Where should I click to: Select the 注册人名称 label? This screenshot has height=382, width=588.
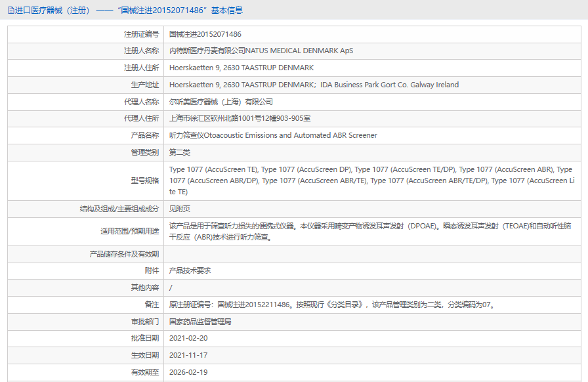pos(141,51)
